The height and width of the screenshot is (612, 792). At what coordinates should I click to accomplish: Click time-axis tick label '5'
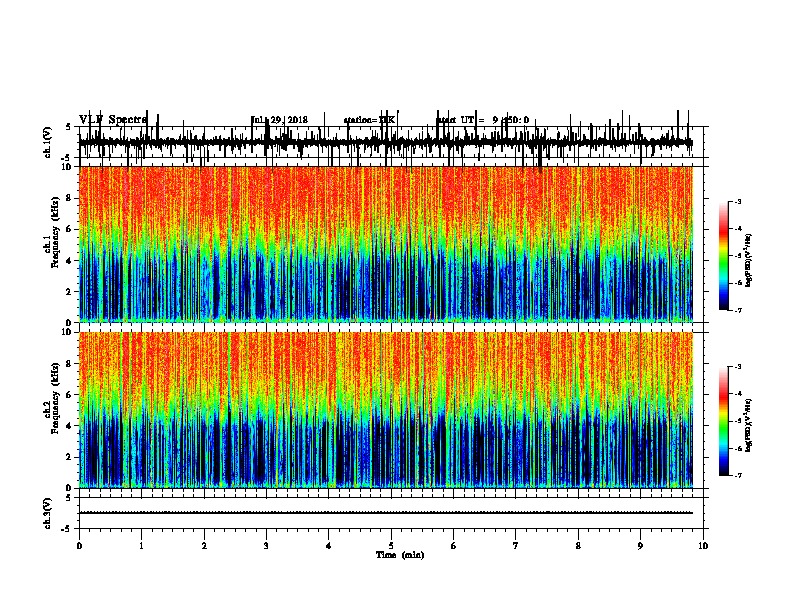(391, 546)
